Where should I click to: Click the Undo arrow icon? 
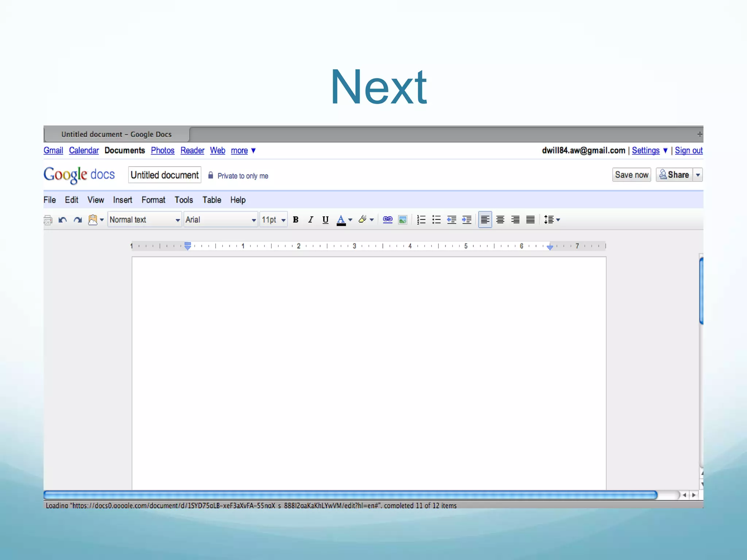[63, 220]
